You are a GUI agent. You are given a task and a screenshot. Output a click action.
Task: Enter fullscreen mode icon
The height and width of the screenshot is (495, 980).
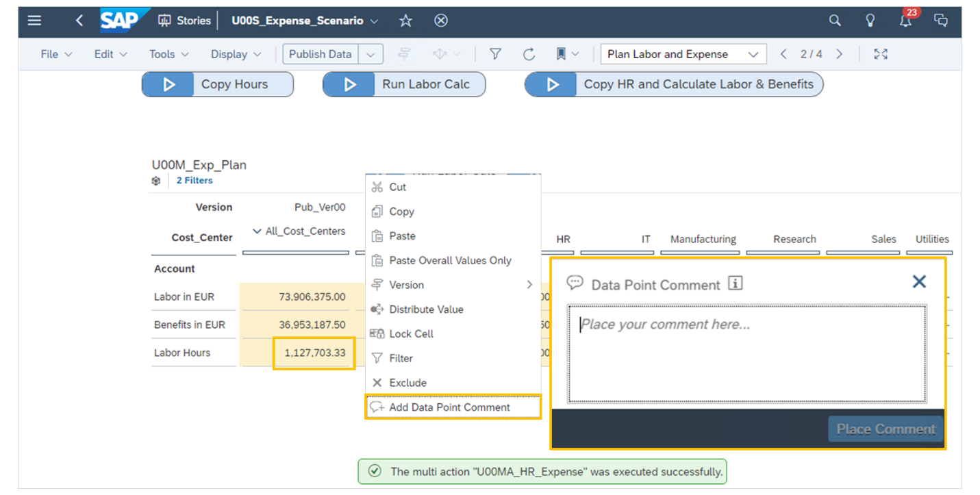[x=881, y=54]
